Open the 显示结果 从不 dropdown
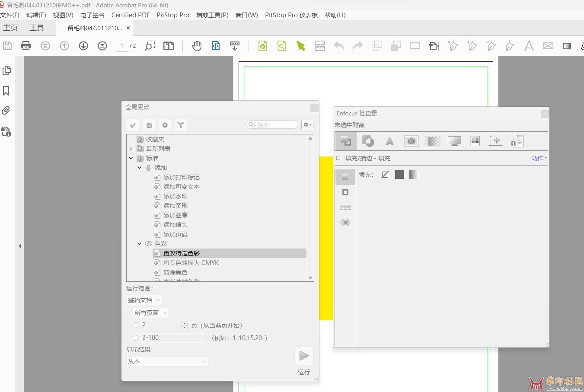 [167, 361]
